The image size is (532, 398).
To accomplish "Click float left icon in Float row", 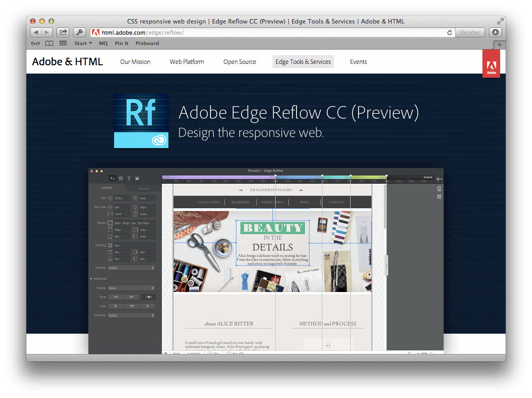I will coord(115,297).
